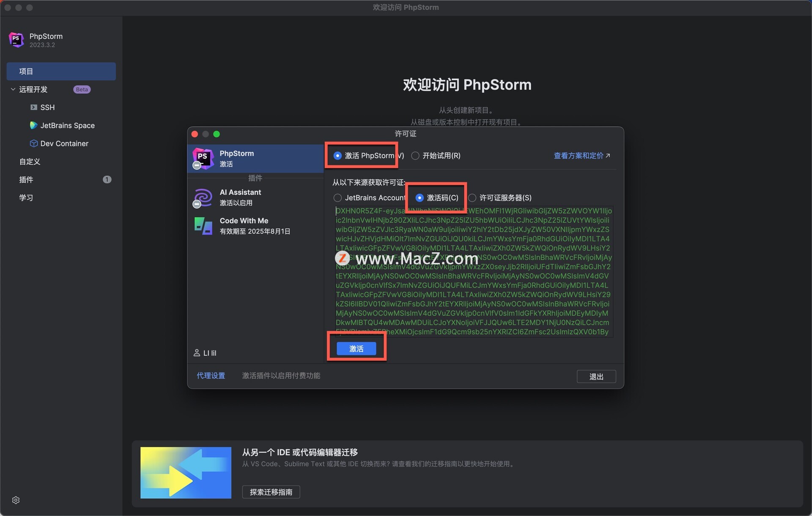Click the 退出 button
This screenshot has width=812, height=516.
(x=596, y=376)
